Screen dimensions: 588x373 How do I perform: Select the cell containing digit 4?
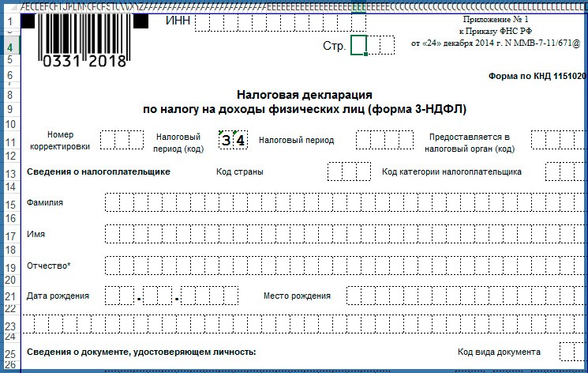pyautogui.click(x=241, y=141)
